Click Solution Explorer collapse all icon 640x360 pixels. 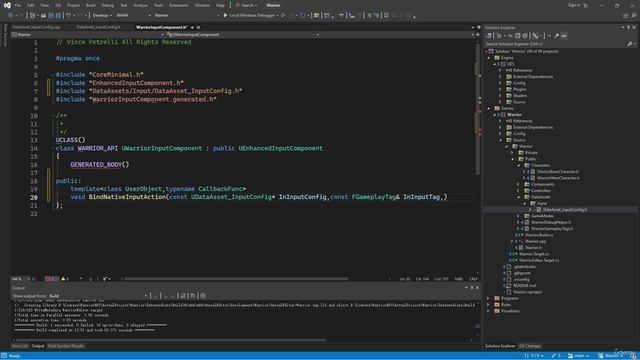tap(518, 36)
